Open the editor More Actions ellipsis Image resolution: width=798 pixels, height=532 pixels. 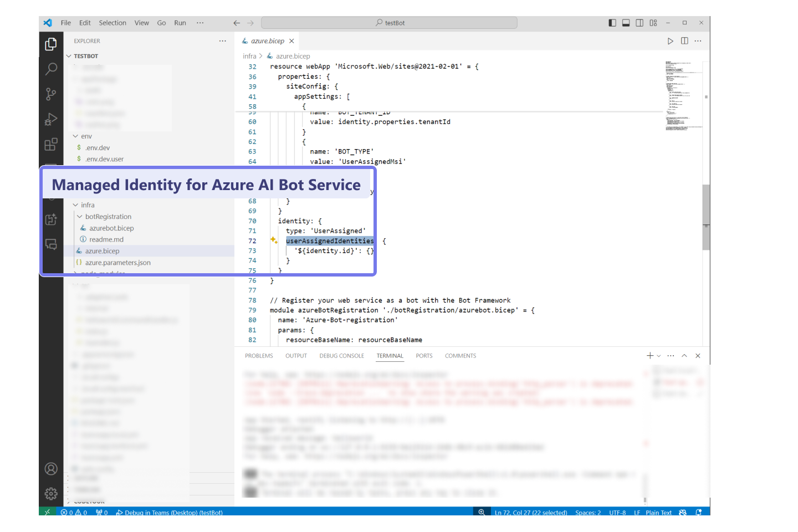click(698, 41)
